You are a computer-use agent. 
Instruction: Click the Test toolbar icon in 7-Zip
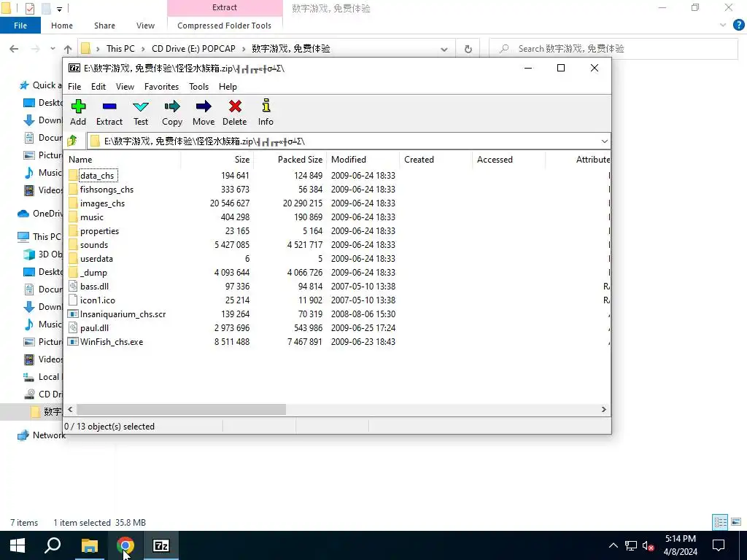tap(141, 106)
